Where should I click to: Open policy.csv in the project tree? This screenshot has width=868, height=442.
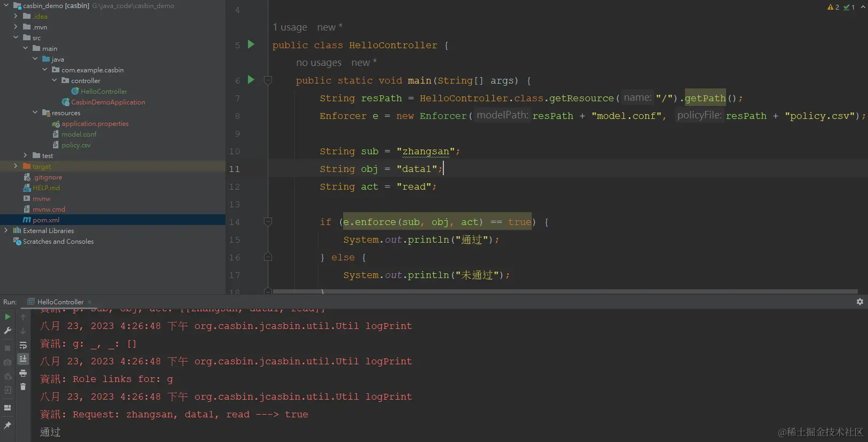(76, 145)
